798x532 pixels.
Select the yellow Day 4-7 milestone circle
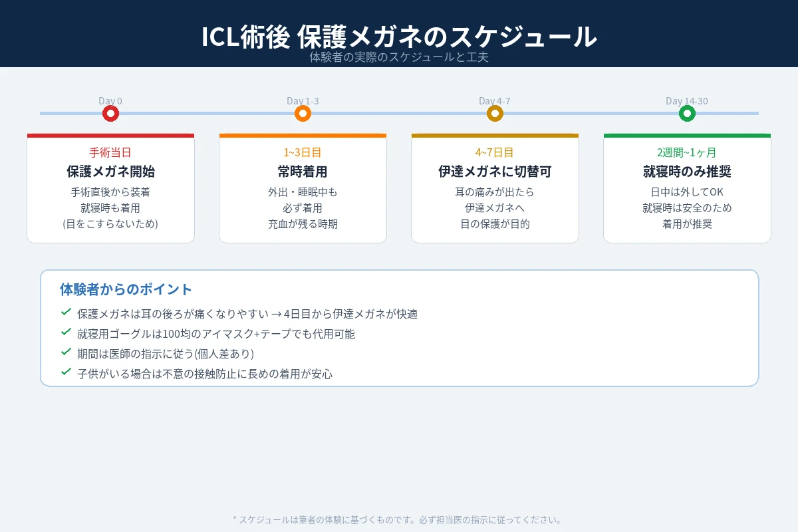tap(495, 114)
